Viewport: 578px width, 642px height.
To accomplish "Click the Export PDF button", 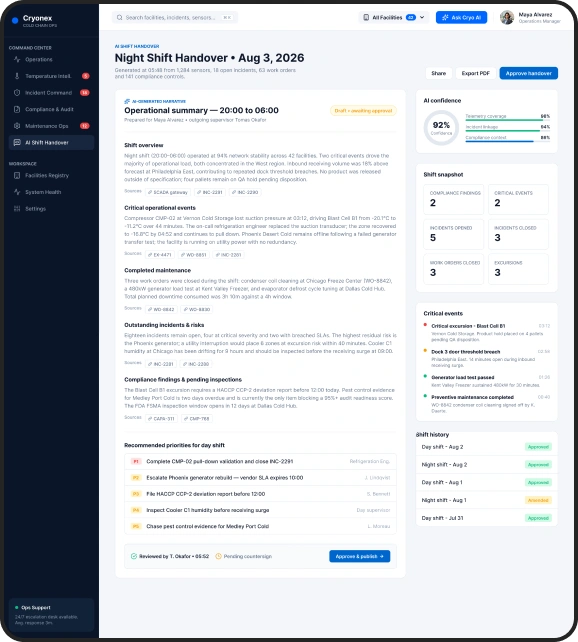I will (475, 73).
